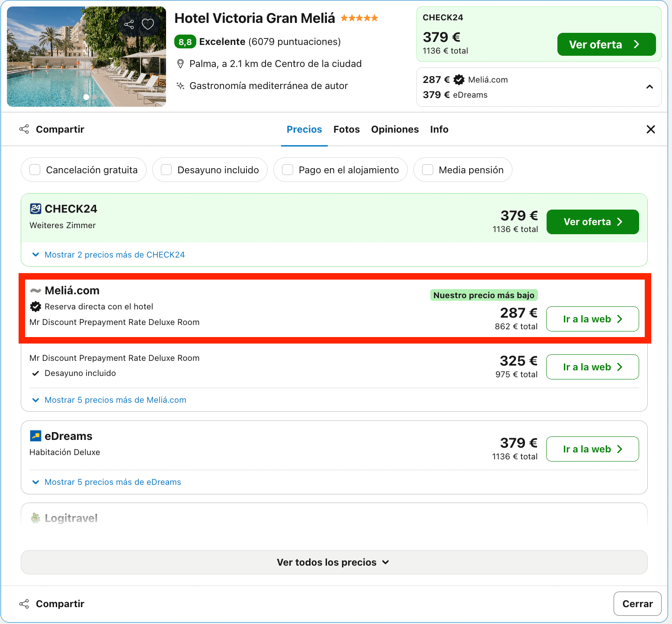Tick Media pensión filter checkbox
This screenshot has width=672, height=624.
coord(428,170)
